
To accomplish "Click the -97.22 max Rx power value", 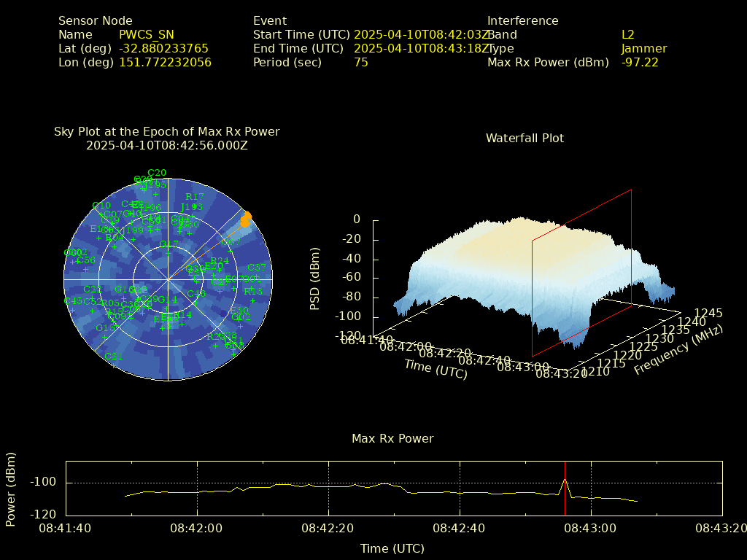I will tap(640, 63).
